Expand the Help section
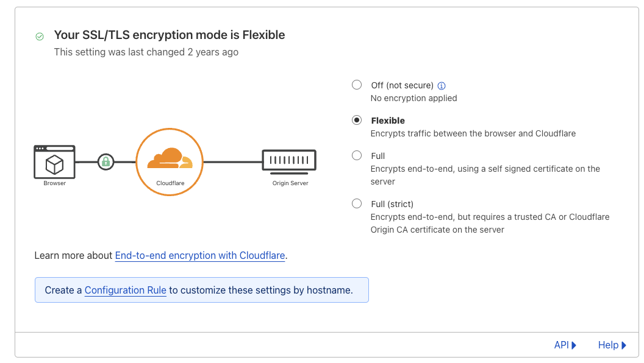The height and width of the screenshot is (363, 644). click(612, 345)
